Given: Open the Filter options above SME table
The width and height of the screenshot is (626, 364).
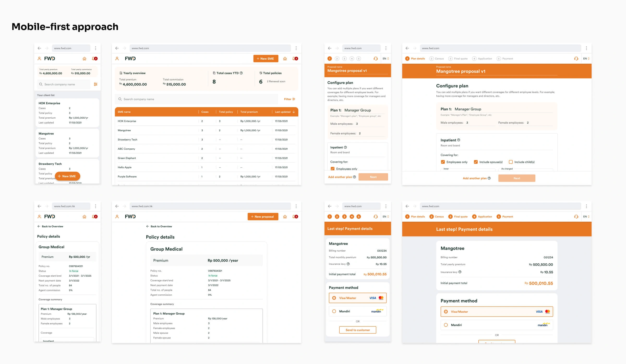Looking at the screenshot, I should tap(289, 99).
